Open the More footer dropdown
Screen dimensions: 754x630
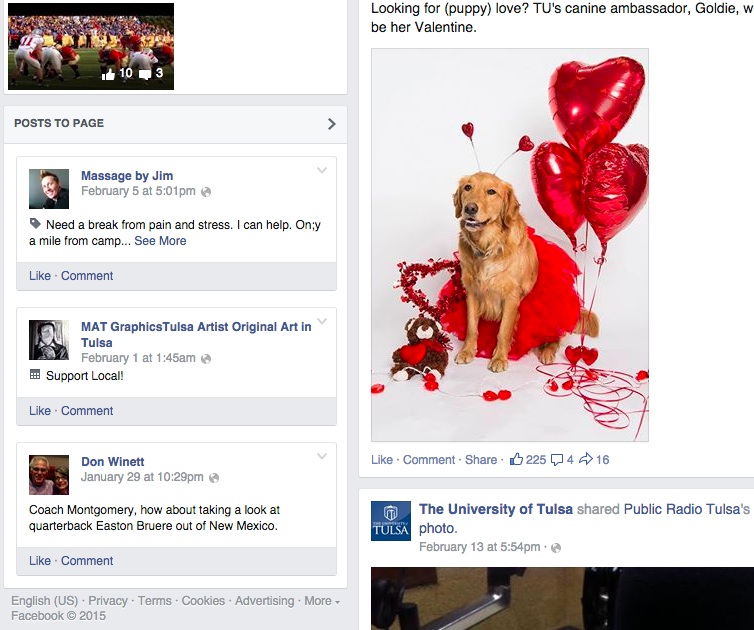point(322,601)
